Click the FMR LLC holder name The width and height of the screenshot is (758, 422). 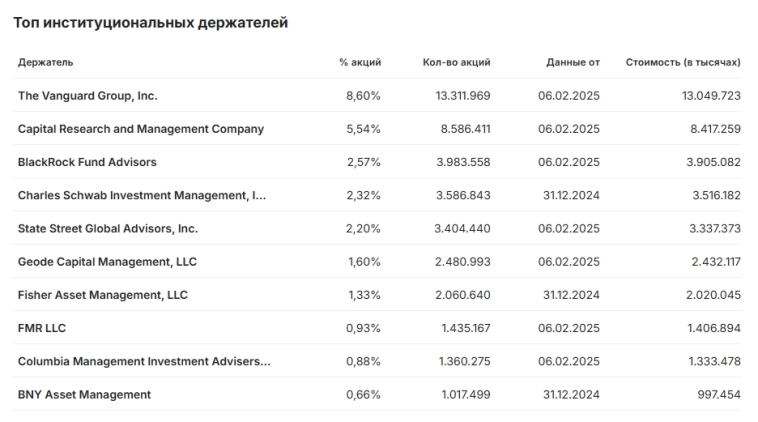pyautogui.click(x=42, y=328)
